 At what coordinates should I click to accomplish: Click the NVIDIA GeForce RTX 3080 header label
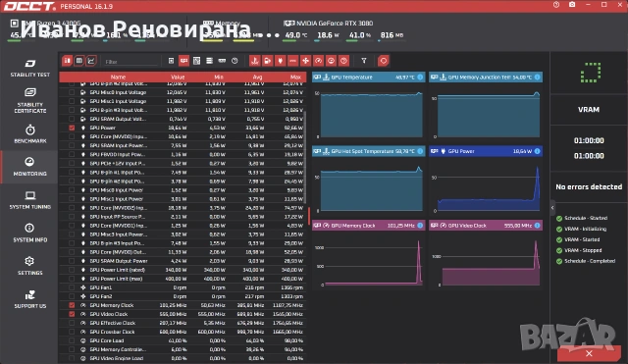click(335, 24)
